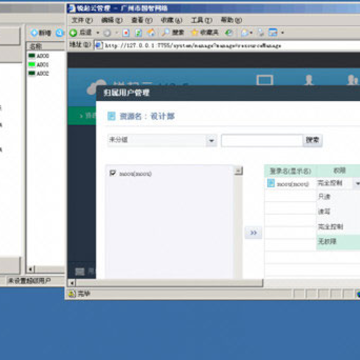
Task: Select A001 in background window list
Action: (39, 64)
